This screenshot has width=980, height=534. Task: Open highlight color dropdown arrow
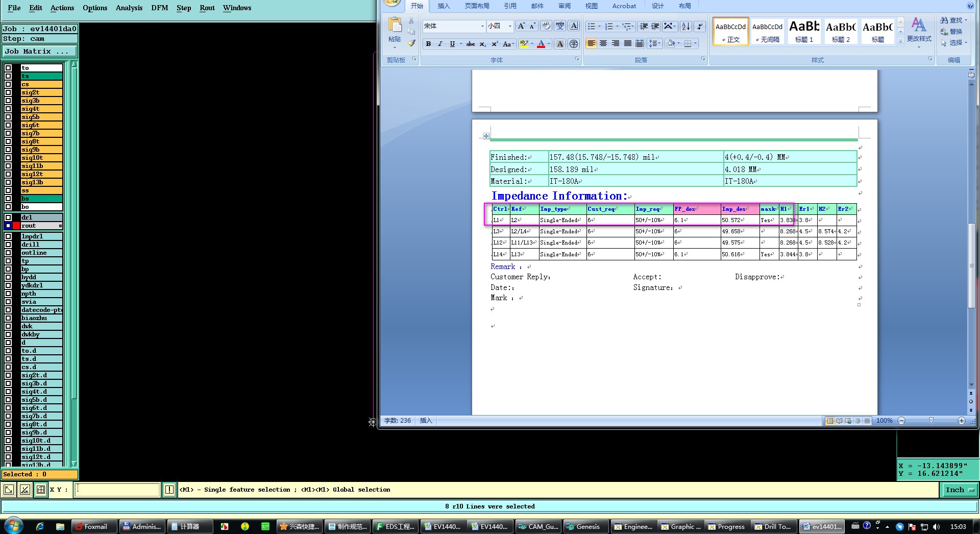(532, 44)
